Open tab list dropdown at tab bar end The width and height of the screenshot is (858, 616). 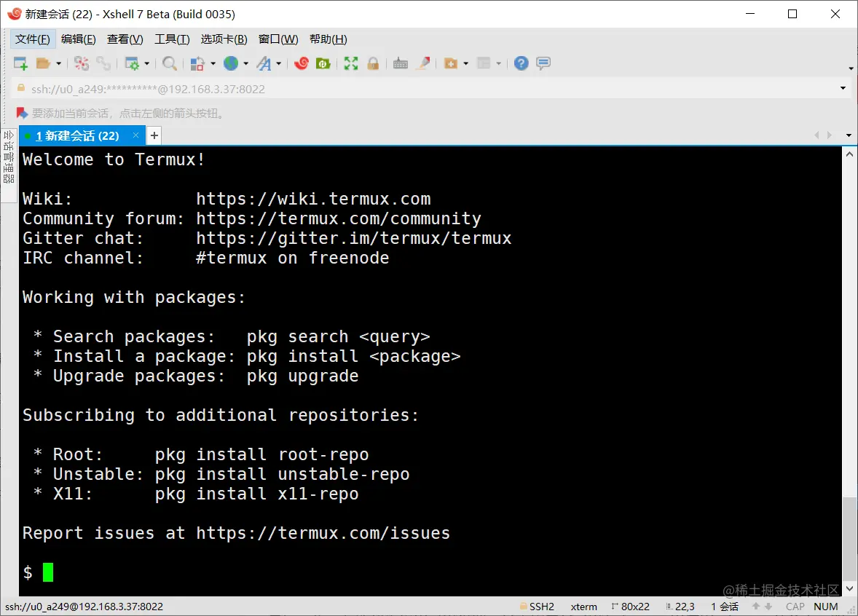coord(849,135)
